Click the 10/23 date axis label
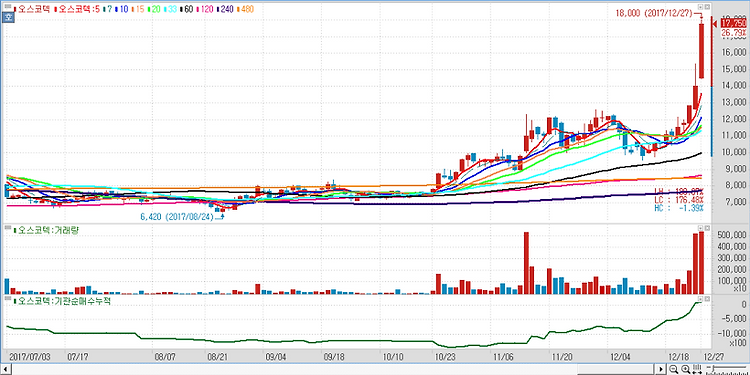The image size is (750, 375). 444,356
